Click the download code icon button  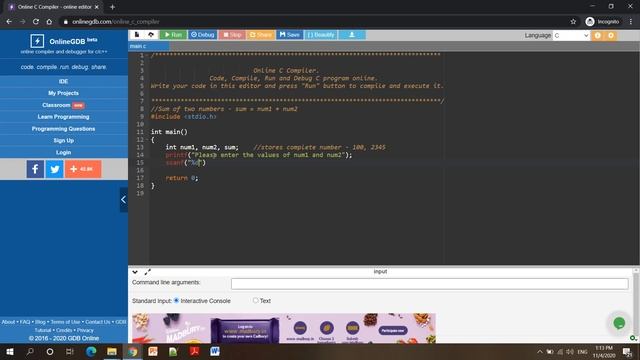352,35
